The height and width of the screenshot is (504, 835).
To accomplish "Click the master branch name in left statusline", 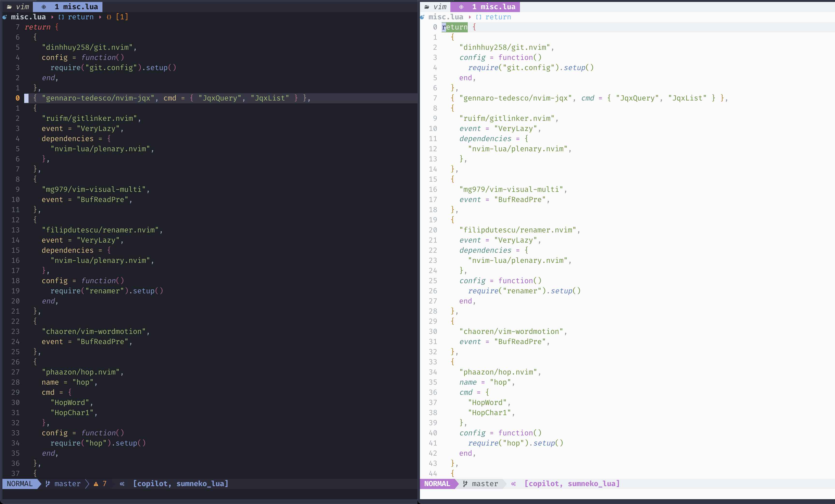I will (67, 484).
